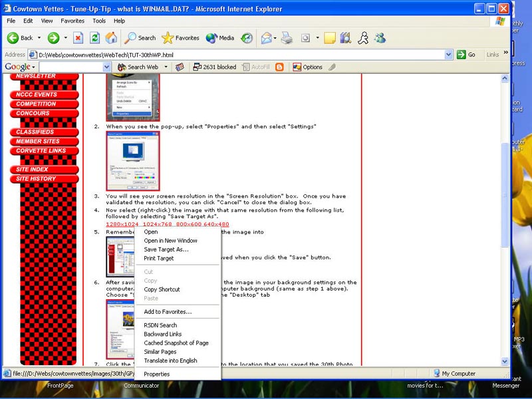Expand the Google search box dropdown

tap(107, 67)
